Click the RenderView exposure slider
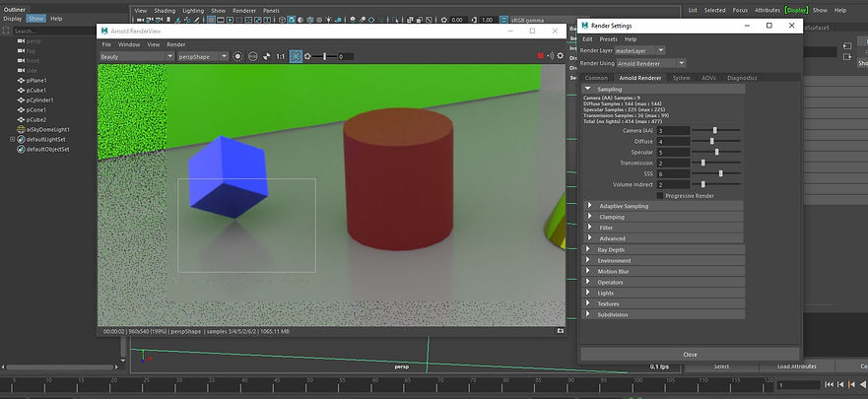 pos(324,56)
